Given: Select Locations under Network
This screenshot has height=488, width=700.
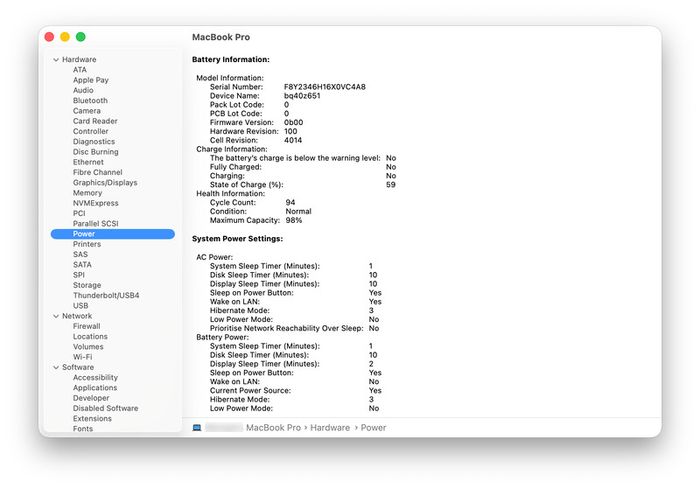Looking at the screenshot, I should click(90, 337).
